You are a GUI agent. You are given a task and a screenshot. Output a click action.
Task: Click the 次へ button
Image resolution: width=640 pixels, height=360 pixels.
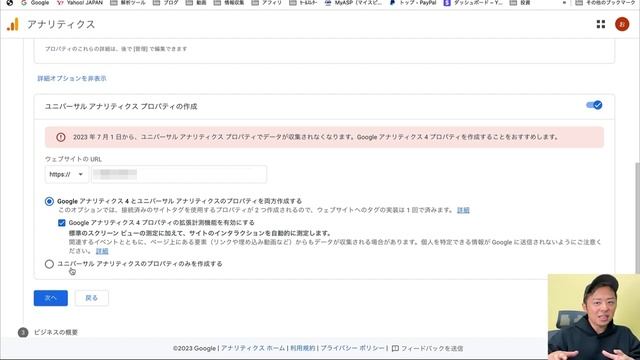pyautogui.click(x=51, y=298)
